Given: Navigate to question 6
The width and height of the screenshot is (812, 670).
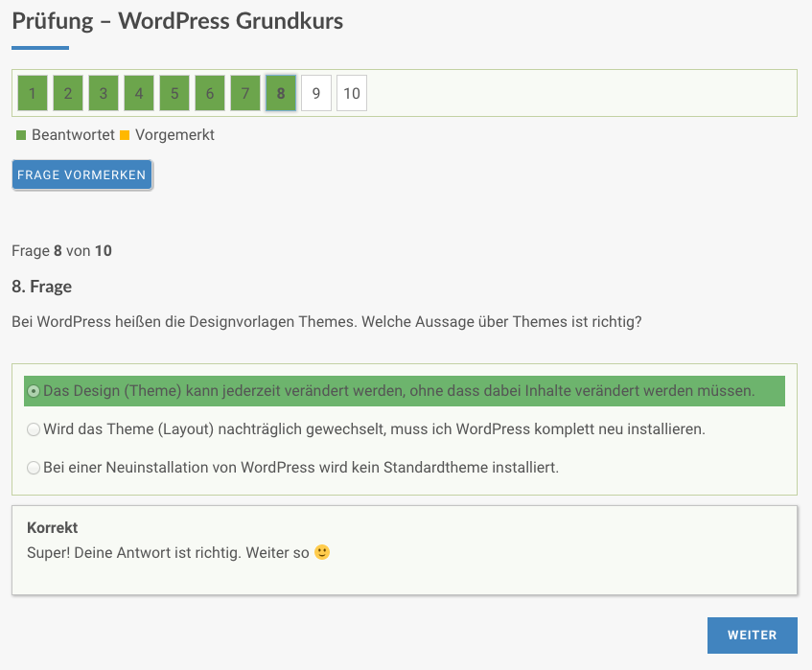Looking at the screenshot, I should [x=210, y=93].
